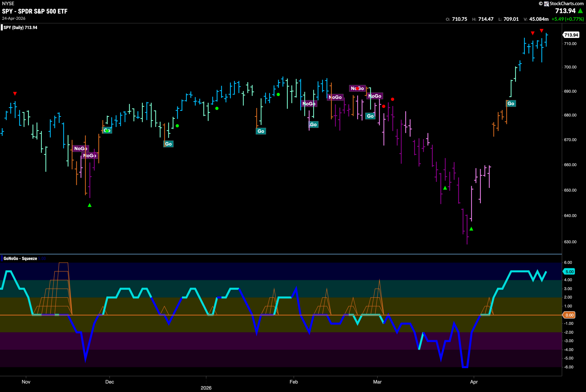Click the SPY - SPDR S&P 500 ETF title
The image size is (586, 392).
pos(35,11)
